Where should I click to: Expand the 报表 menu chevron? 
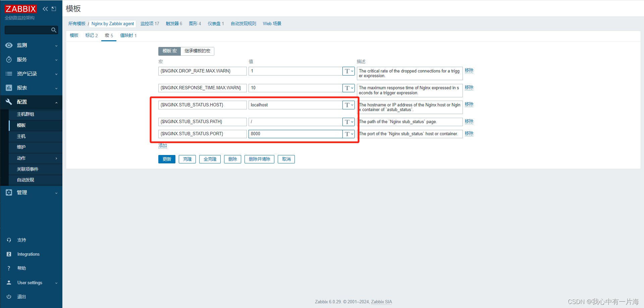point(56,88)
